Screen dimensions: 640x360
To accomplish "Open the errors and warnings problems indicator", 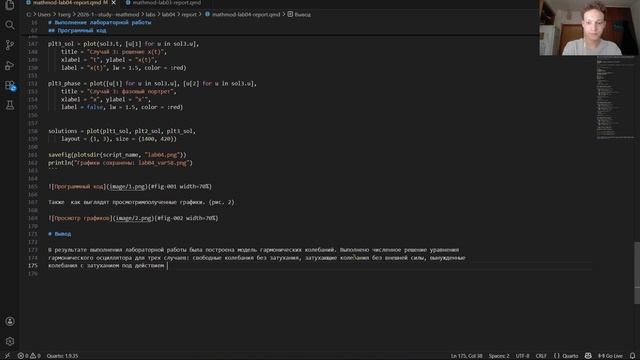I will pyautogui.click(x=29, y=356).
